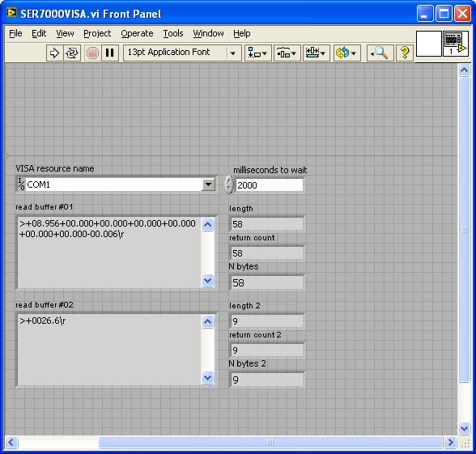Click the return count indicator showing 58
The image size is (476, 454).
267,253
